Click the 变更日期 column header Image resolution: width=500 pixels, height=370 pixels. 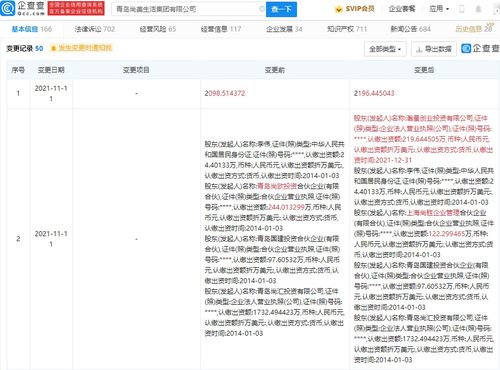[x=51, y=70]
